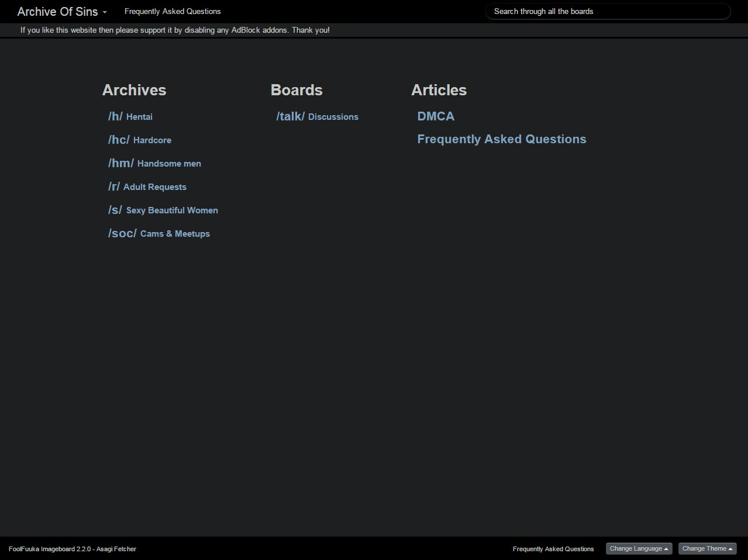
Task: Open Frequently Asked Questions in top navigation bar
Action: (x=173, y=12)
